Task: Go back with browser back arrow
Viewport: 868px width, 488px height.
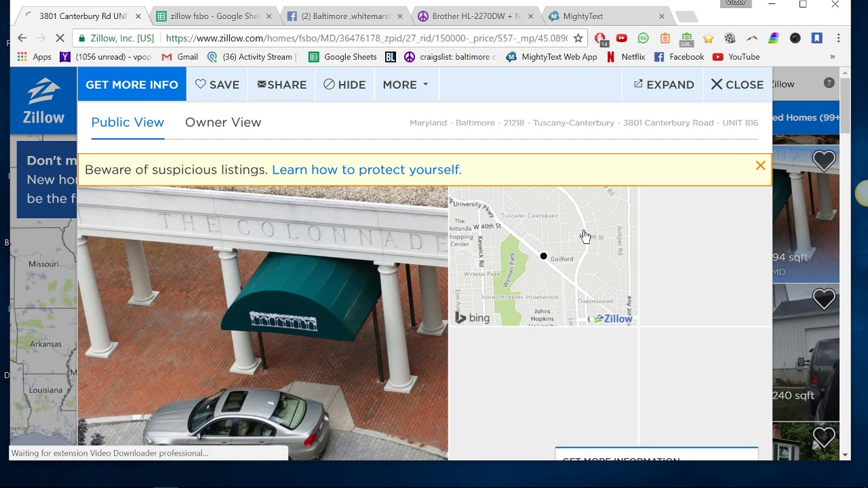Action: click(x=22, y=38)
